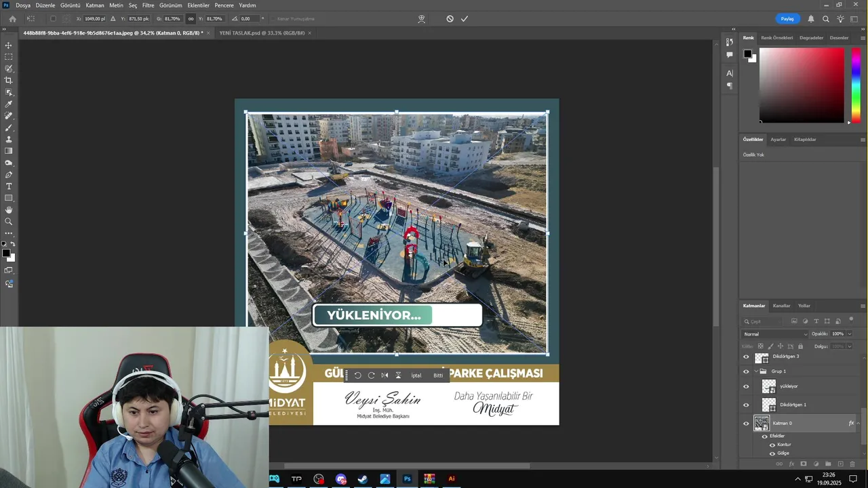Collapse Katman 0 effects list arrow
Screen dimensions: 868x488
pos(859,424)
